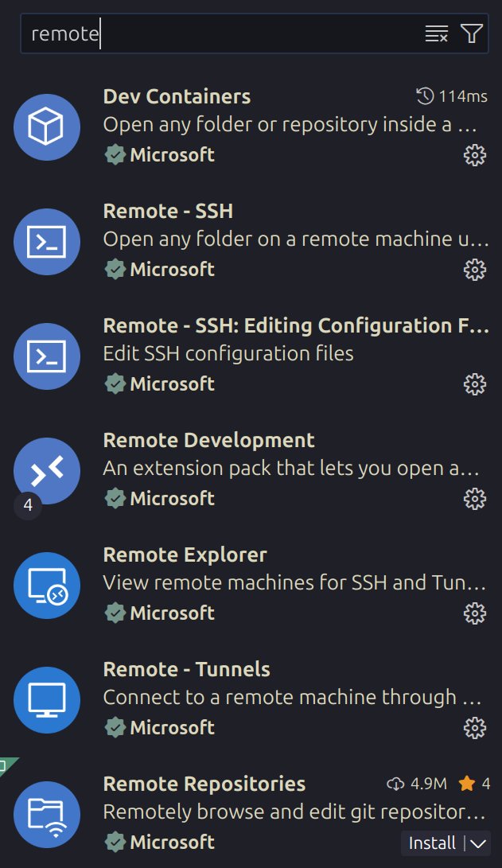Open manage gear for Dev Containers
The image size is (502, 868).
point(475,156)
